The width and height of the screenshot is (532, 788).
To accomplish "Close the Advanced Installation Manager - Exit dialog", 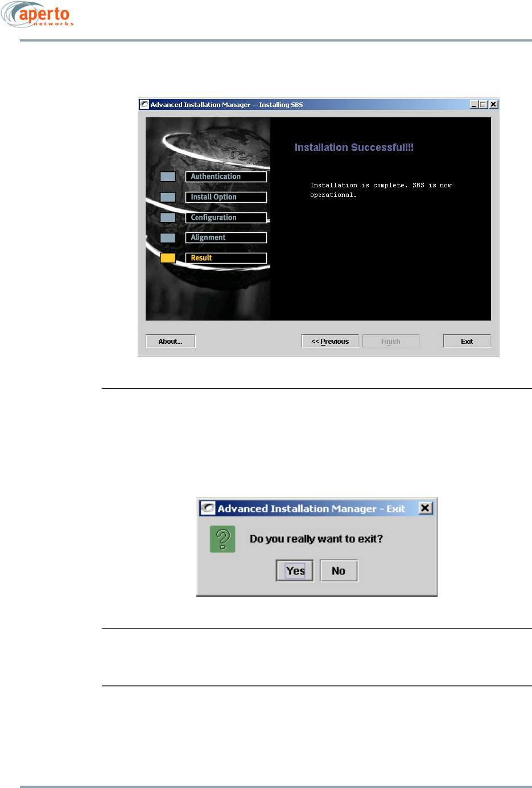I will tap(426, 508).
